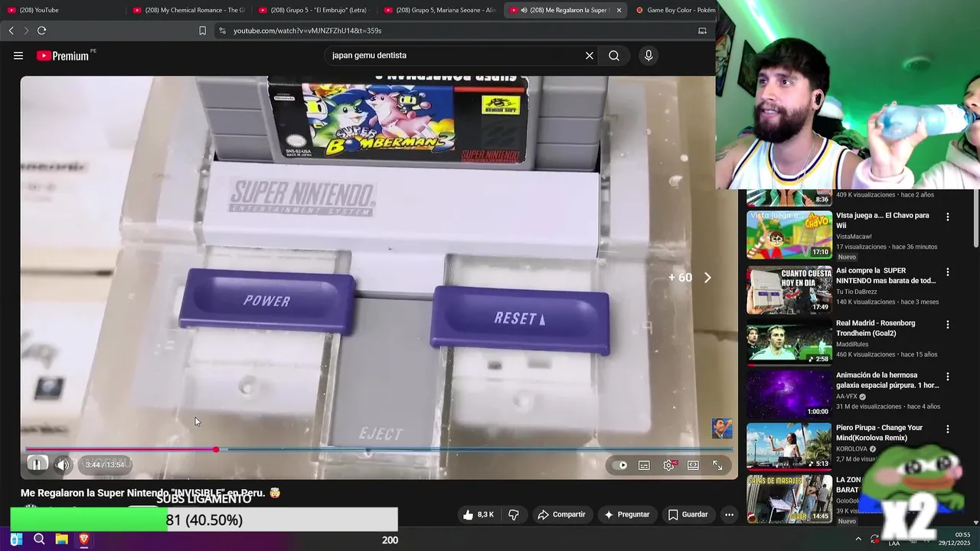Click the Compartir share button
Viewport: 980px width, 551px height.
[x=561, y=514]
